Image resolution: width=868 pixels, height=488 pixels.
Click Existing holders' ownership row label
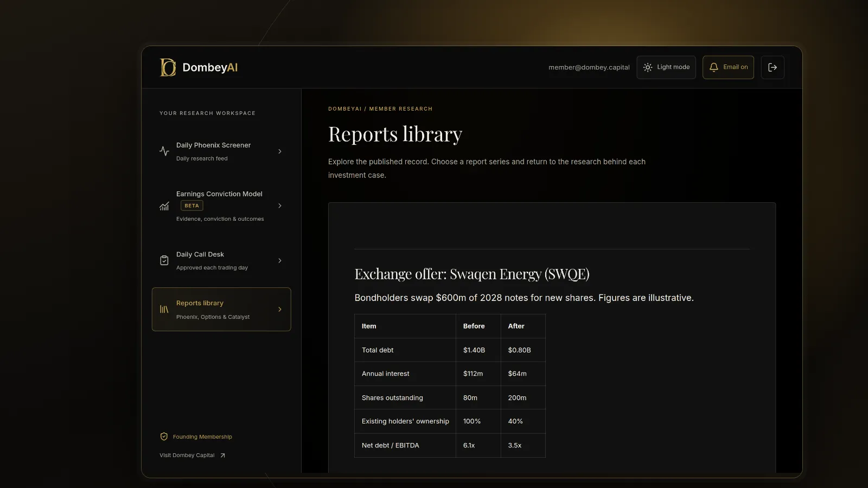coord(405,421)
